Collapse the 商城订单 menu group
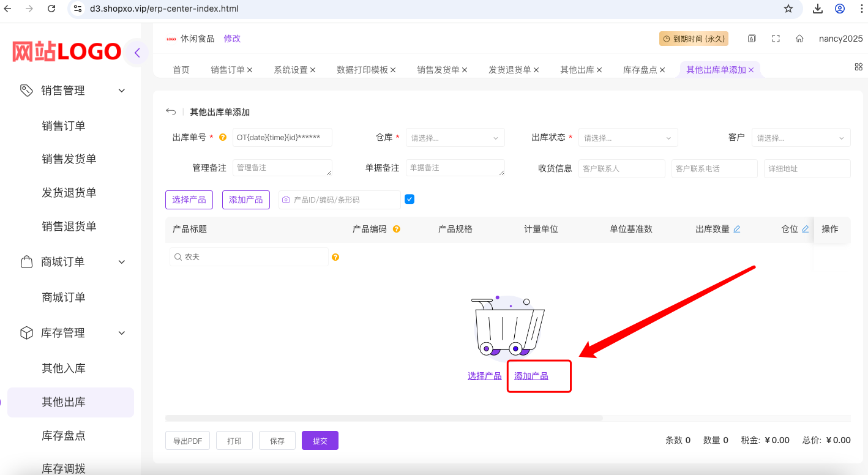This screenshot has height=475, width=868. (x=122, y=262)
